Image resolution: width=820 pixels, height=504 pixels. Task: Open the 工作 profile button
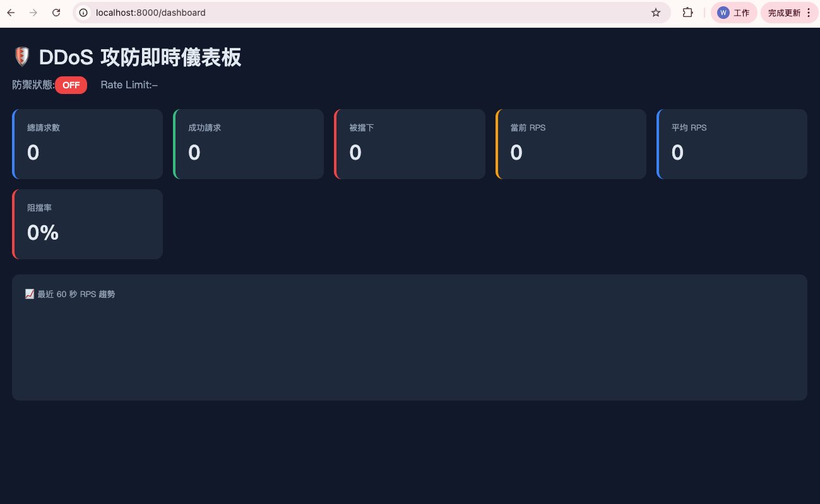(x=734, y=13)
